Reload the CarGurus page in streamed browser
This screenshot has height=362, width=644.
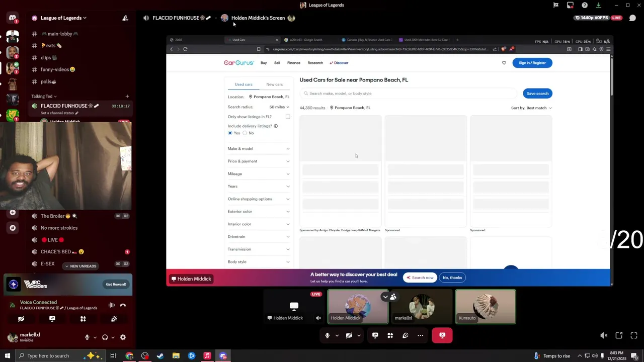[x=185, y=49]
